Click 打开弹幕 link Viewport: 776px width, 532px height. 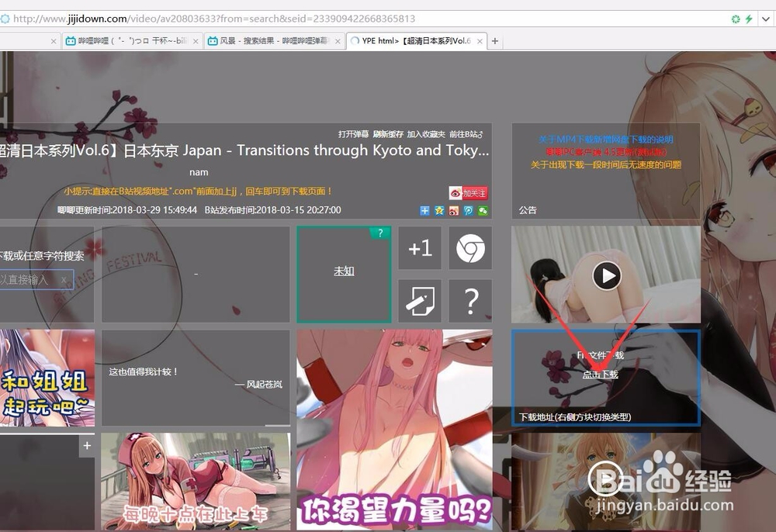click(x=353, y=134)
